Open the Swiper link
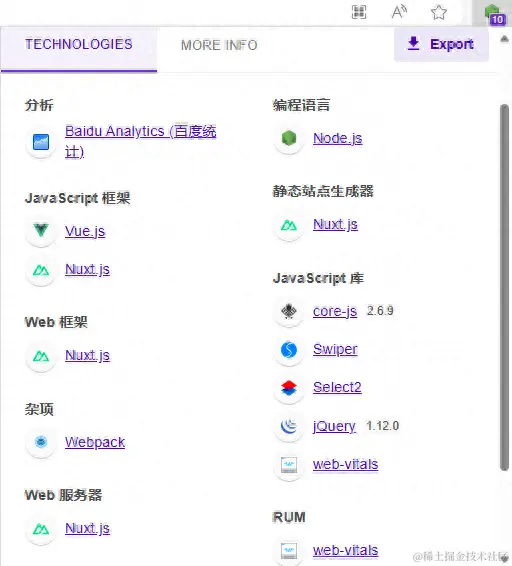The width and height of the screenshot is (512, 566). (335, 349)
